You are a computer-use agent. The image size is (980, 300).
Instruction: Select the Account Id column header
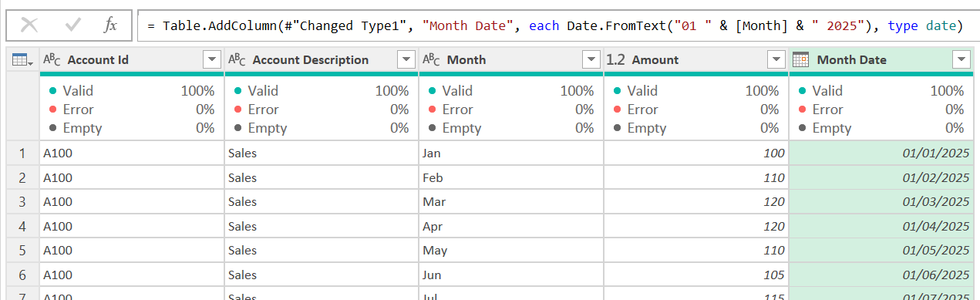pyautogui.click(x=132, y=59)
